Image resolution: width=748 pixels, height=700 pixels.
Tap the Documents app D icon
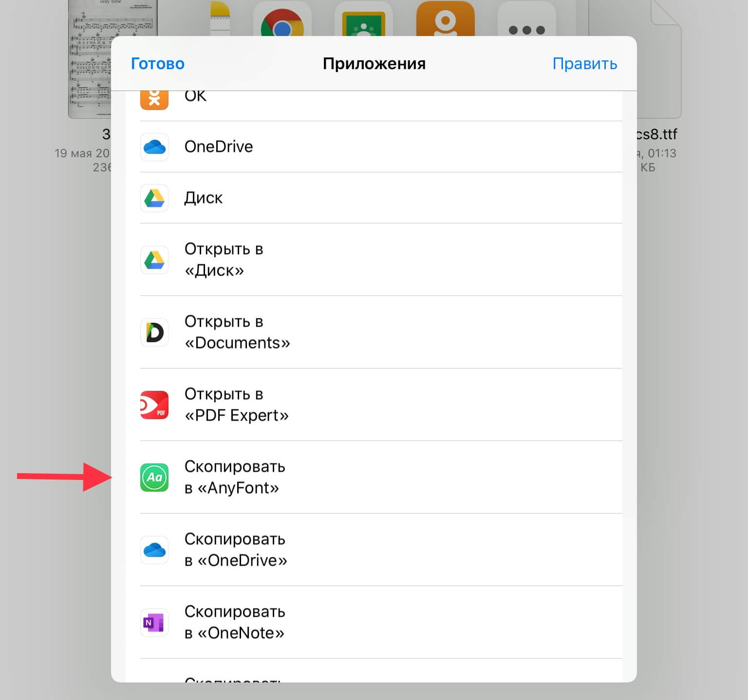point(154,332)
